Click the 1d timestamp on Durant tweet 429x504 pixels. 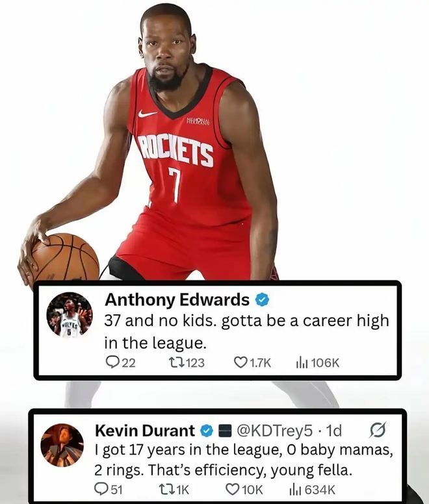[334, 431]
